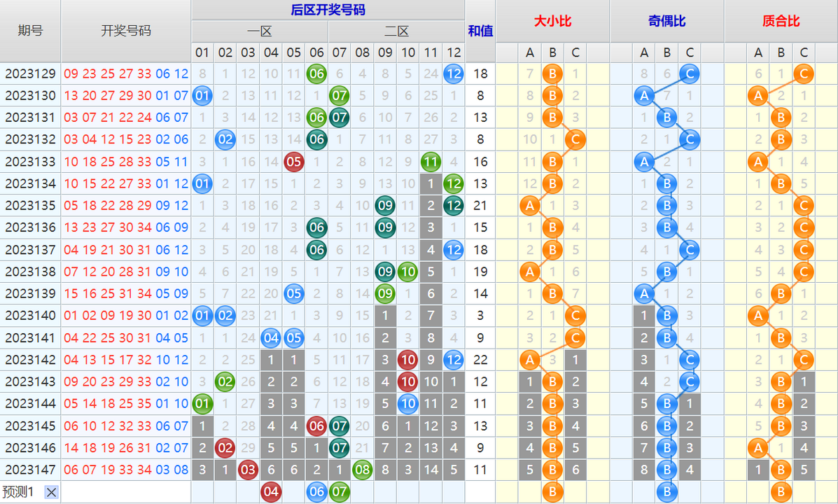The height and width of the screenshot is (504, 838).
Task: Click red 03 ball in row 2023147
Action: pos(248,470)
